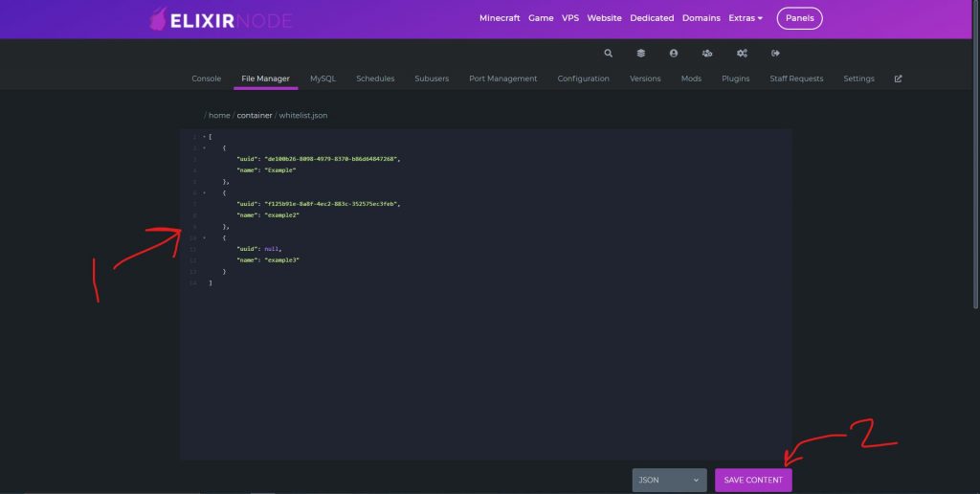This screenshot has height=494, width=980.
Task: Open the users group icon
Action: [707, 54]
